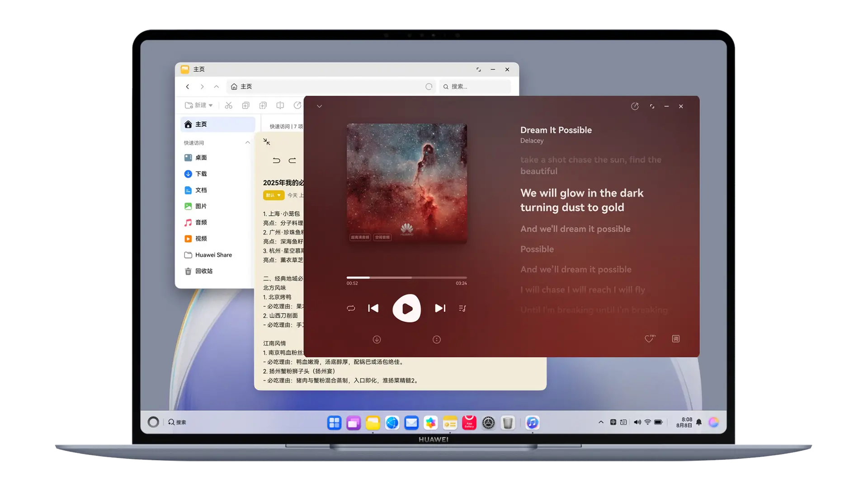
Task: Jump to lyric 'Possible'
Action: pyautogui.click(x=537, y=249)
